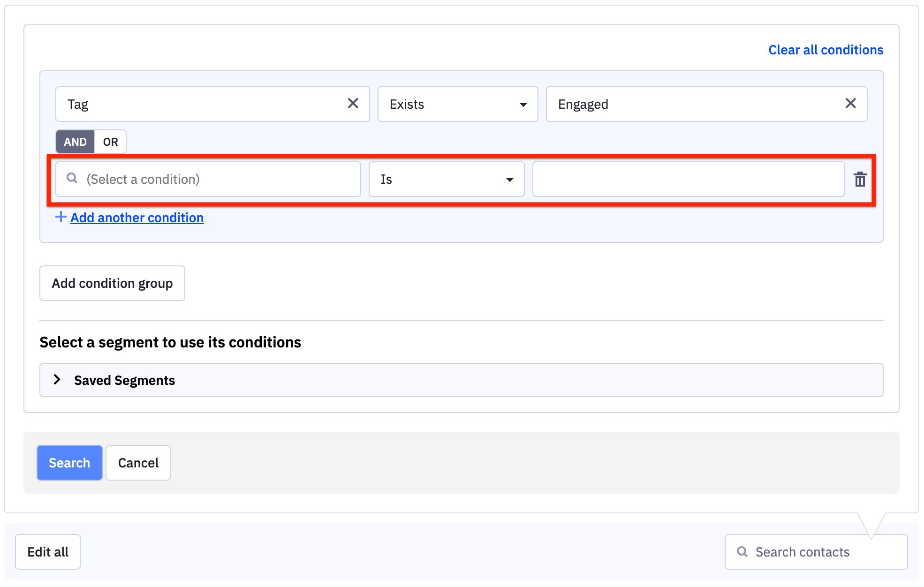Screen dimensions: 924x587
Task: Click the Select a condition search field
Action: (x=208, y=179)
